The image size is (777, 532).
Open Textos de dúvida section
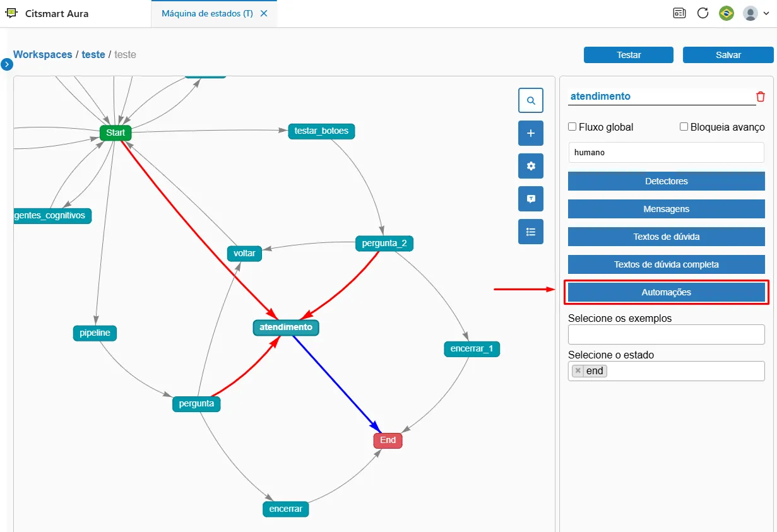pos(667,237)
